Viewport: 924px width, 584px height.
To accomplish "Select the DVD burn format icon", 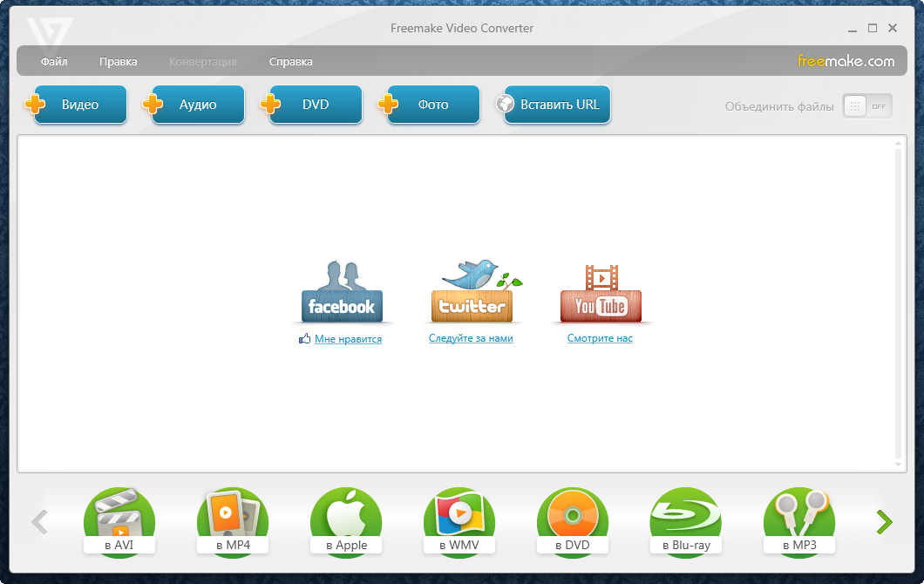I will tap(572, 520).
